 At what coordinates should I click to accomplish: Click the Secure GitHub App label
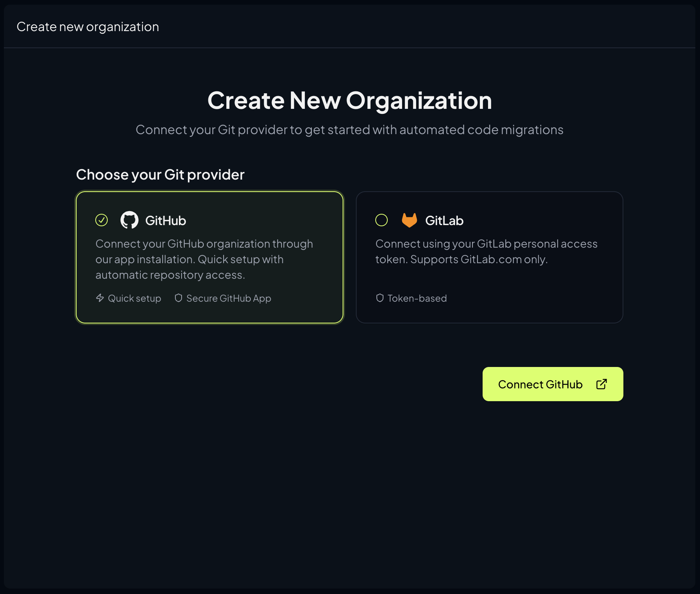(228, 298)
